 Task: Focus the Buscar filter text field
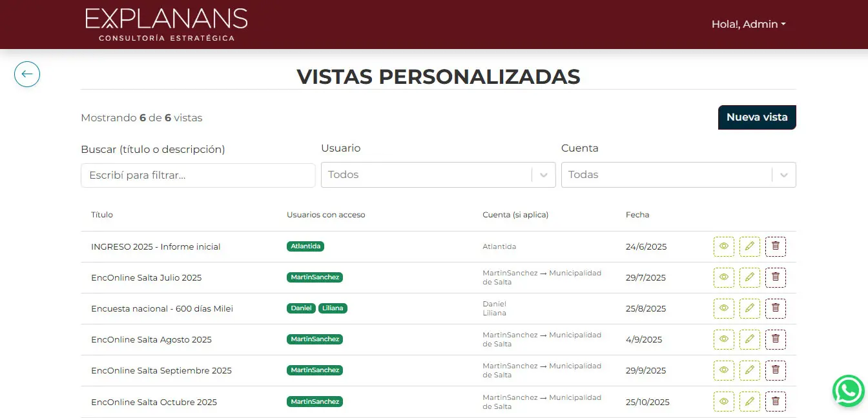coord(198,175)
